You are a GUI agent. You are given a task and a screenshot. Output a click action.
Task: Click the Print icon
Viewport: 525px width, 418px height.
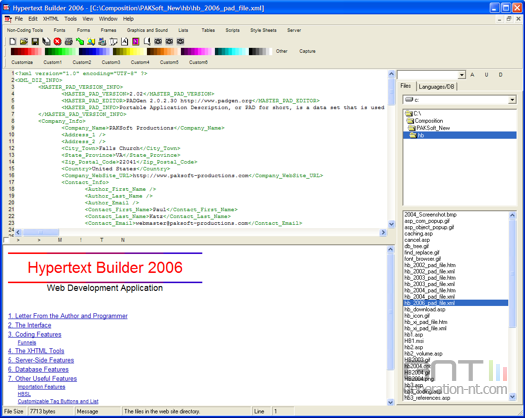[69, 42]
